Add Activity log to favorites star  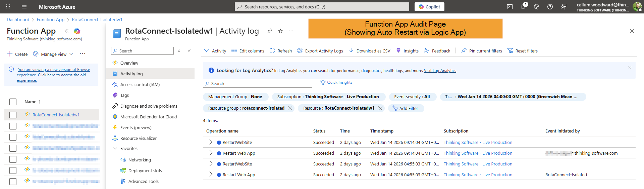280,31
